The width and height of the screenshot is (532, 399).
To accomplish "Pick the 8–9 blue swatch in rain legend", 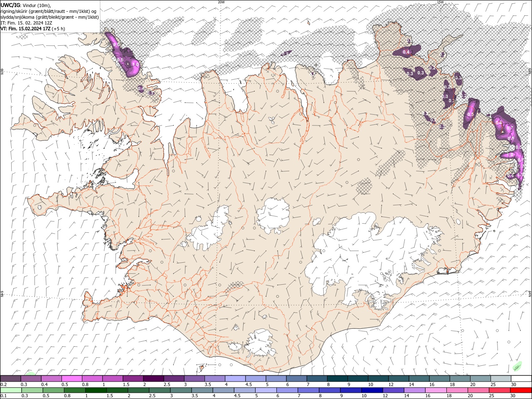I will click(x=330, y=390).
